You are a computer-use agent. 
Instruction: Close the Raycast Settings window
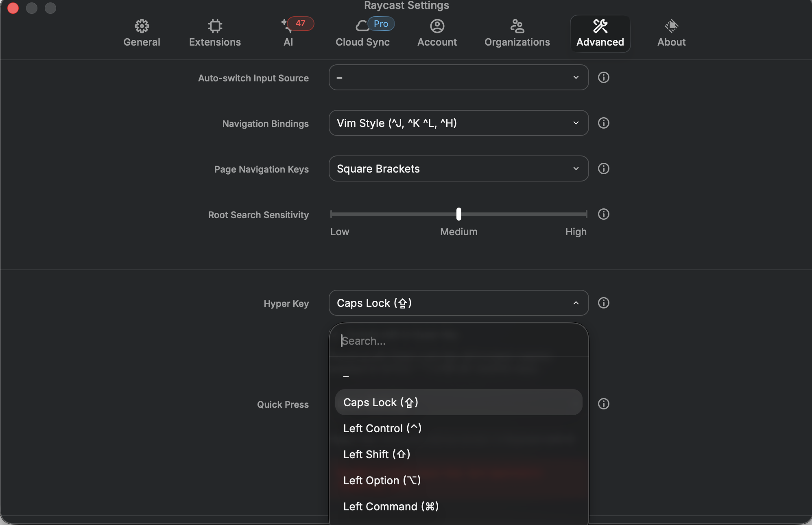pos(13,8)
